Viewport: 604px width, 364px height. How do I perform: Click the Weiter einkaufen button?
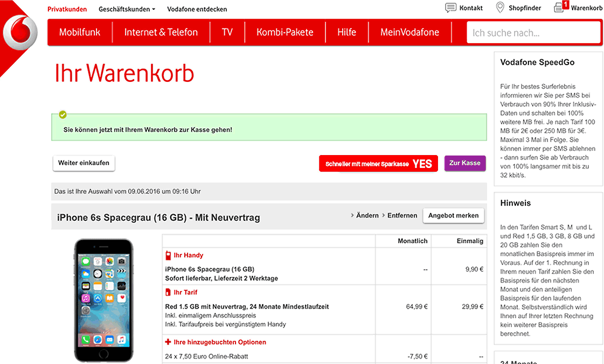[84, 163]
